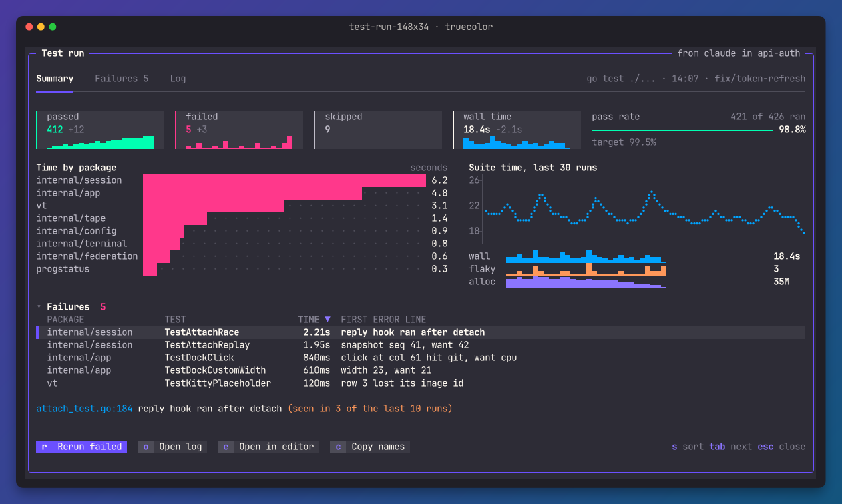The height and width of the screenshot is (504, 842).
Task: Toggle the TIME column sort arrow
Action: pos(327,320)
